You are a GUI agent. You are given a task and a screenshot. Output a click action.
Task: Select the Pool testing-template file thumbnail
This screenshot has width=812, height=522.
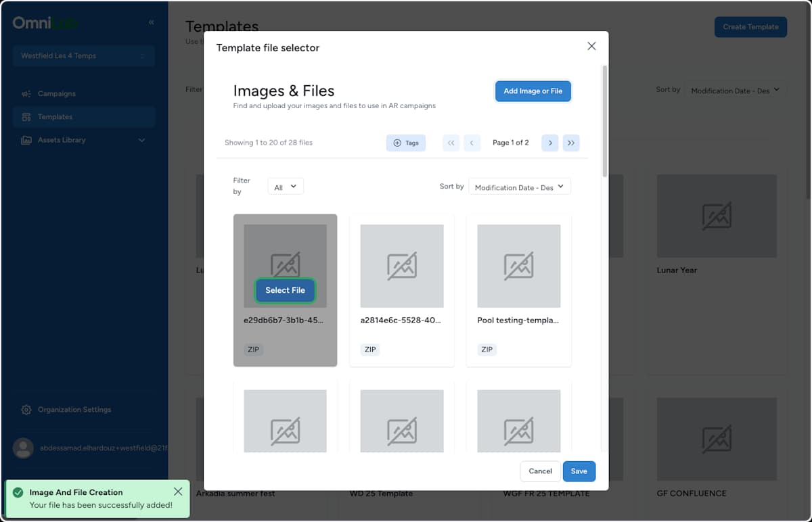[x=519, y=266]
